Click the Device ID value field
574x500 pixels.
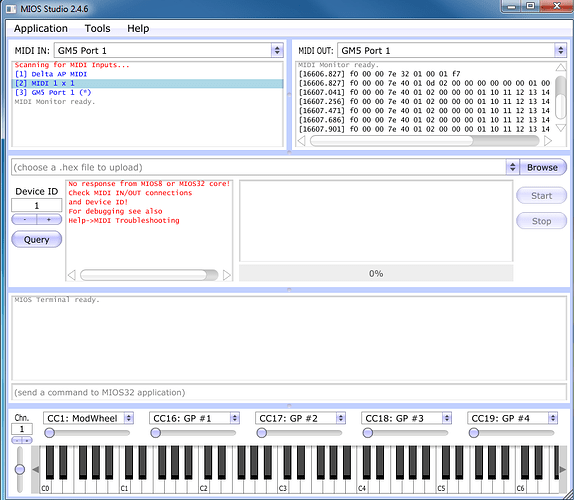click(x=37, y=205)
